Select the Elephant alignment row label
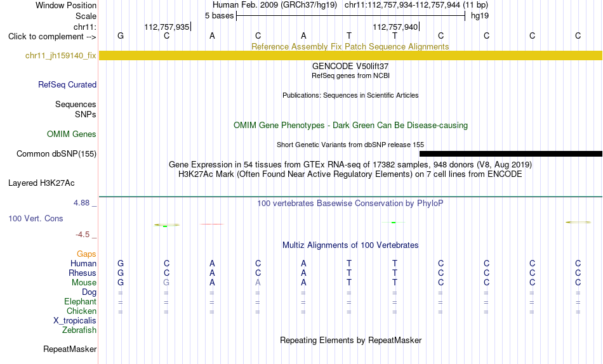This screenshot has height=364, width=603. 81,301
